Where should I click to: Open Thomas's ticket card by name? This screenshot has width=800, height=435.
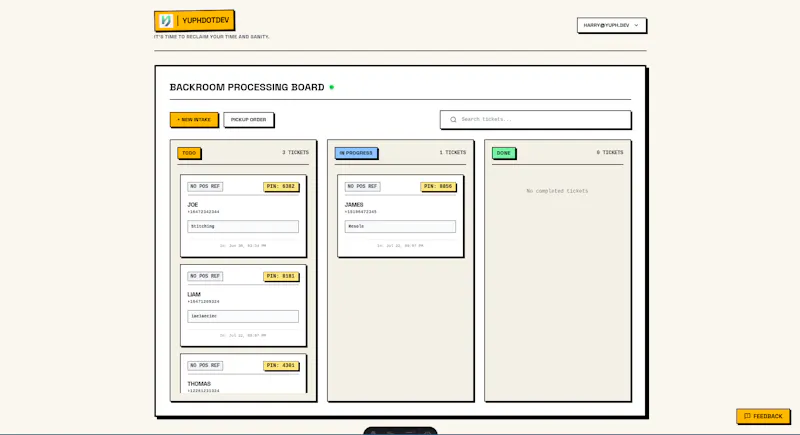(x=199, y=383)
